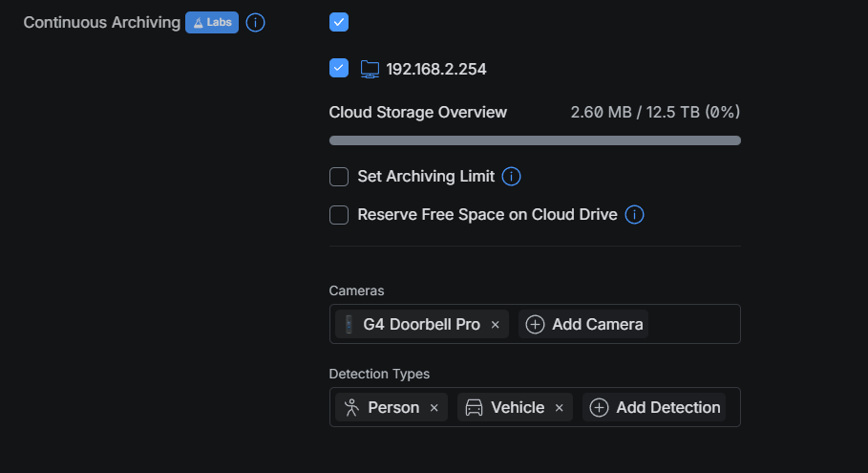The width and height of the screenshot is (868, 473).
Task: Click the Cameras selection field
Action: (535, 324)
